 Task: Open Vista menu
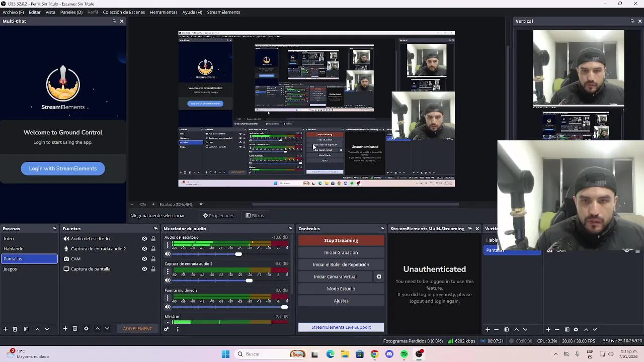[x=50, y=12]
